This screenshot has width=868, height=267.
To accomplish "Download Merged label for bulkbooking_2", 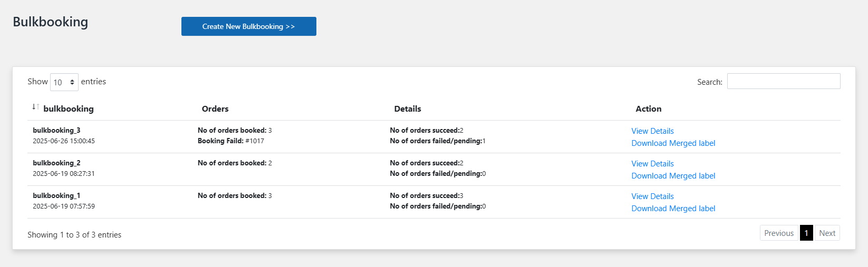I will pos(673,176).
